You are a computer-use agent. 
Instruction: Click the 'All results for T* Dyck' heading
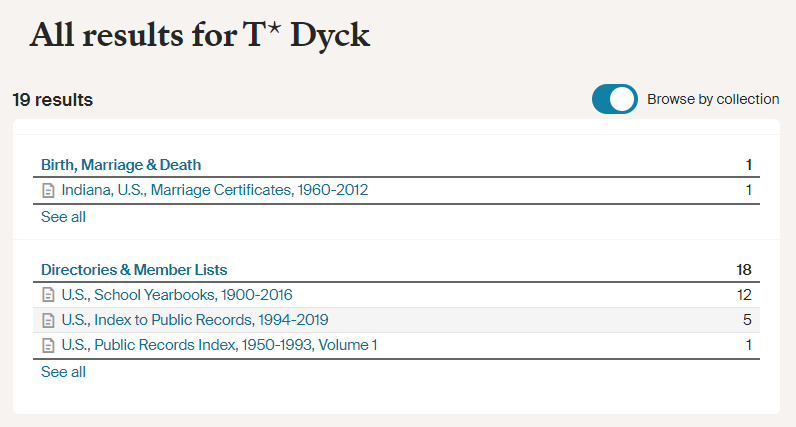(x=200, y=35)
